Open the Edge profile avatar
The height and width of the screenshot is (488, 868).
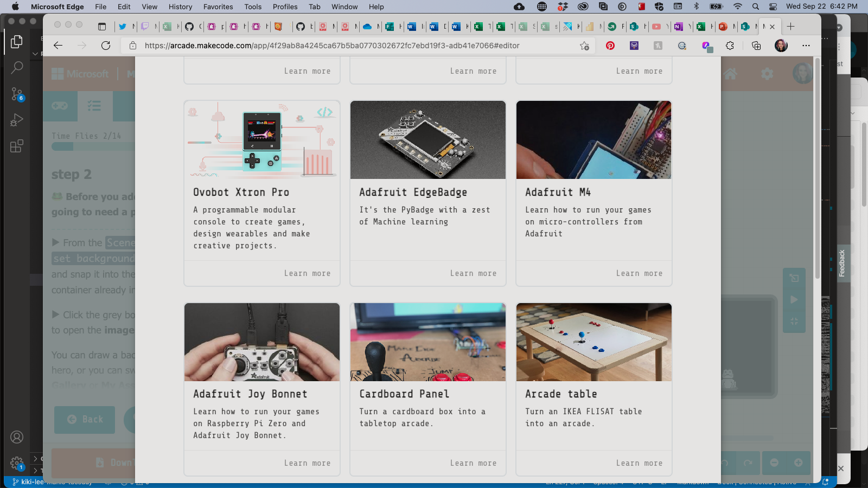781,46
